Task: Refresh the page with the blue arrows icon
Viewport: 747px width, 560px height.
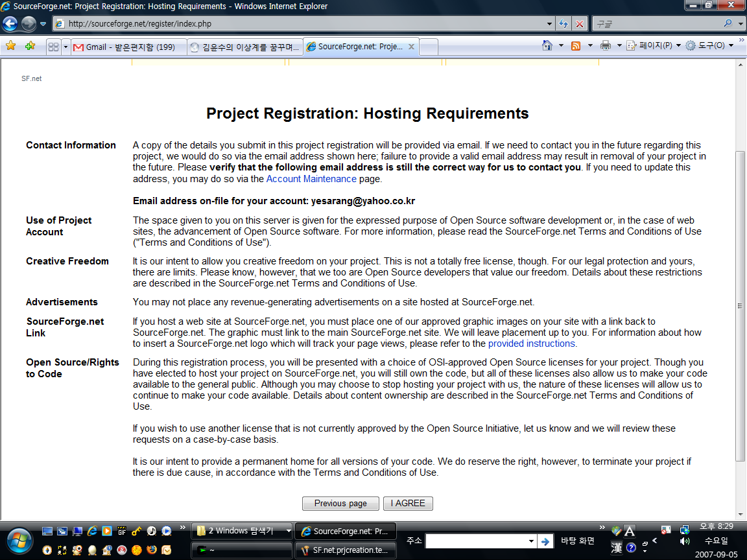Action: (x=563, y=23)
